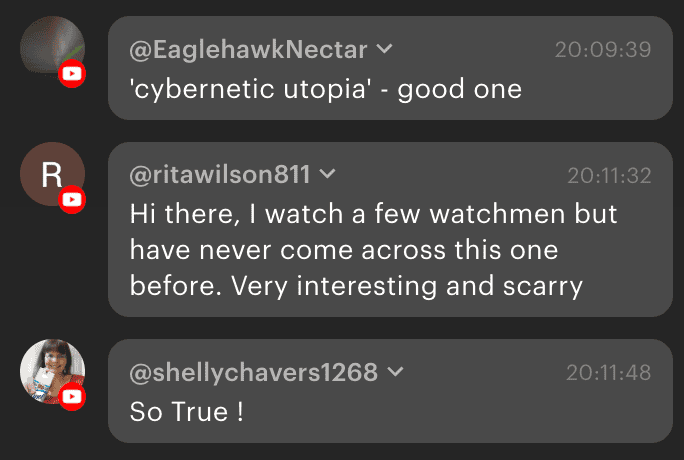This screenshot has width=684, height=460.
Task: Select the 'So True !' message text
Action: (187, 412)
